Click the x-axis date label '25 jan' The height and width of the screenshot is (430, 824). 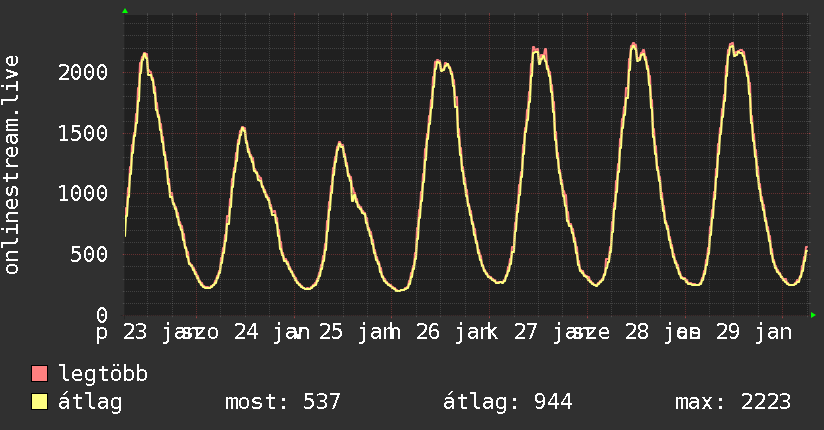tap(358, 332)
